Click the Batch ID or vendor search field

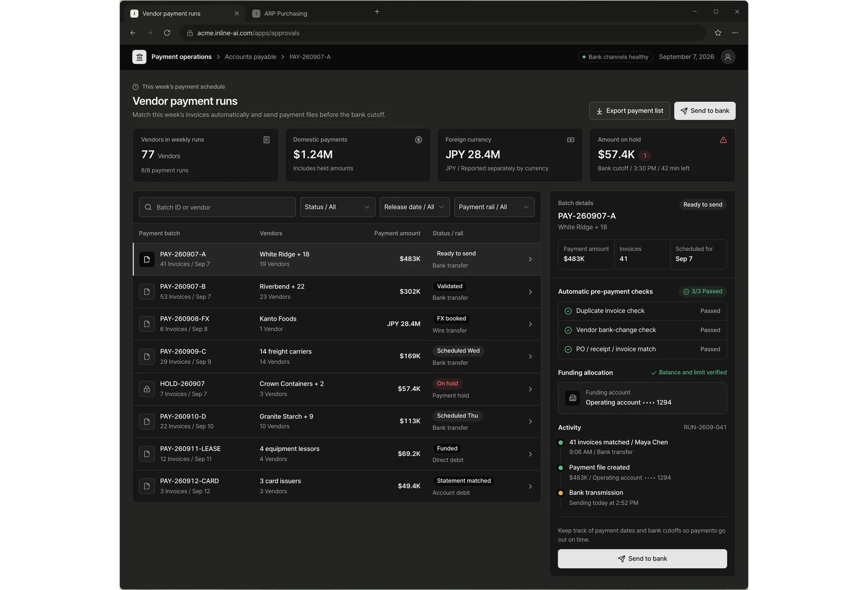218,207
